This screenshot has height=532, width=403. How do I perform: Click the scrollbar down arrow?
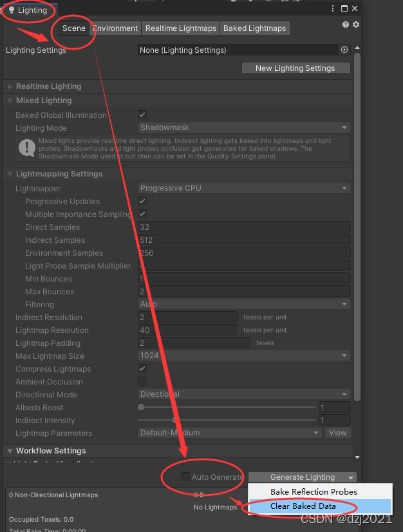(357, 457)
